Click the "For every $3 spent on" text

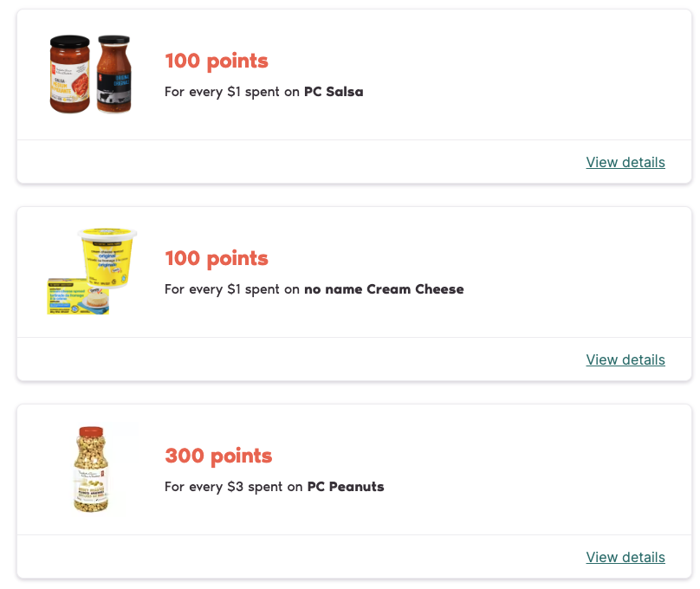(x=234, y=487)
